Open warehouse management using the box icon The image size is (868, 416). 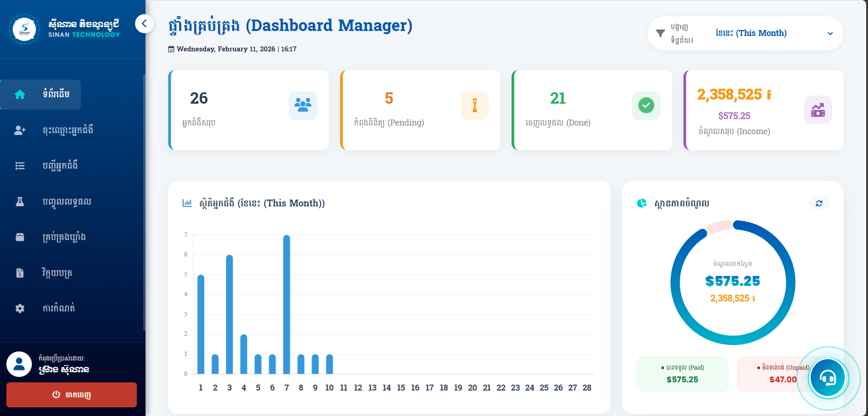point(20,237)
